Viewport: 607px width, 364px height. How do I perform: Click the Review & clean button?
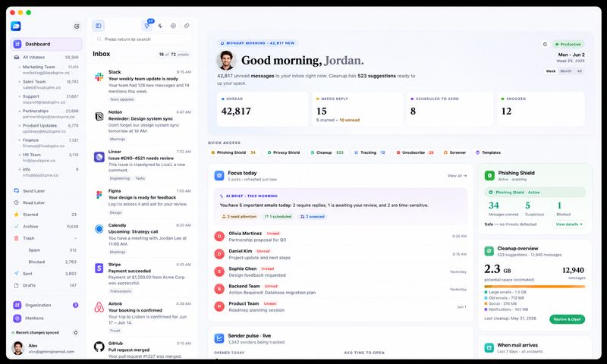[x=567, y=319]
